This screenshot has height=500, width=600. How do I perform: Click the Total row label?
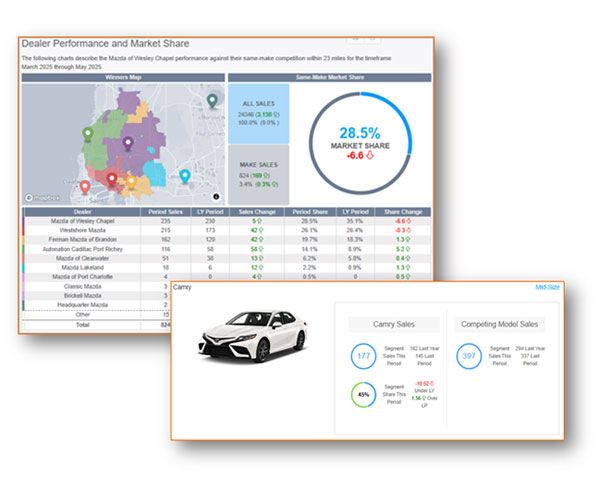tap(83, 325)
